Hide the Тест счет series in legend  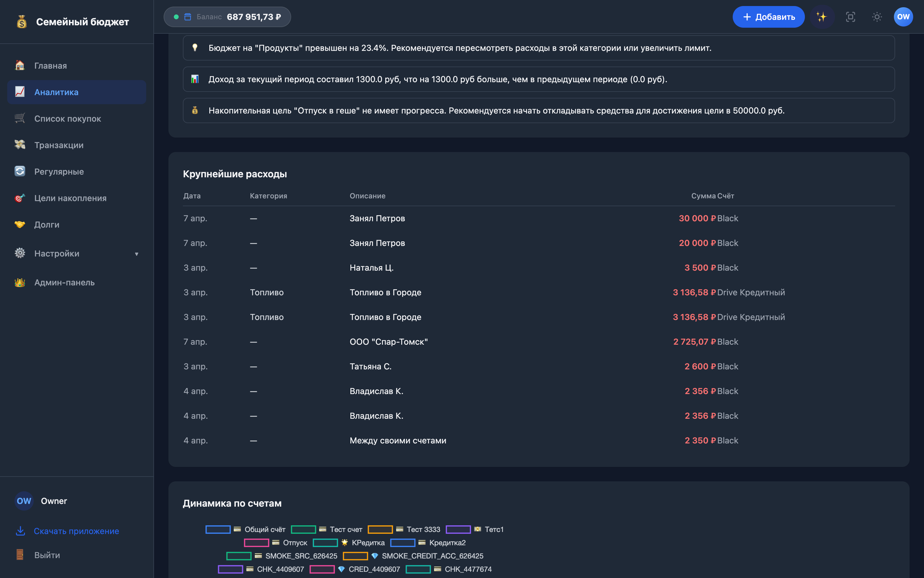[326, 530]
